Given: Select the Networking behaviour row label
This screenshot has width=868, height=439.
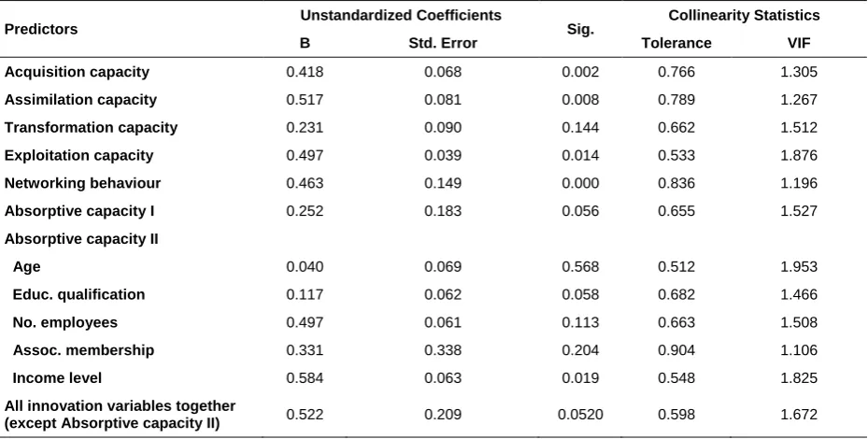Looking at the screenshot, I should coord(82,183).
